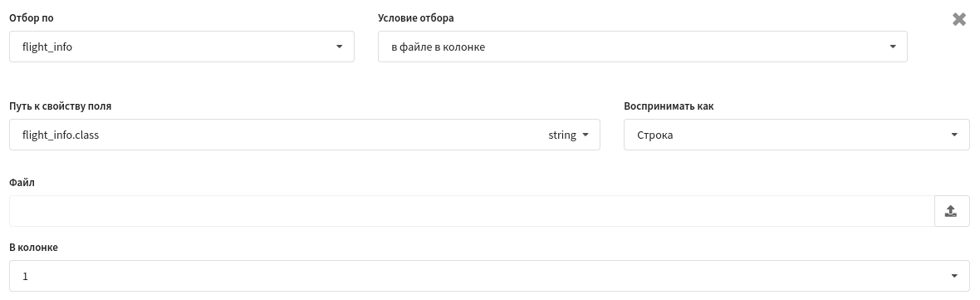Image resolution: width=980 pixels, height=300 pixels.
Task: Click the small caret next to 'string'
Action: 586,135
